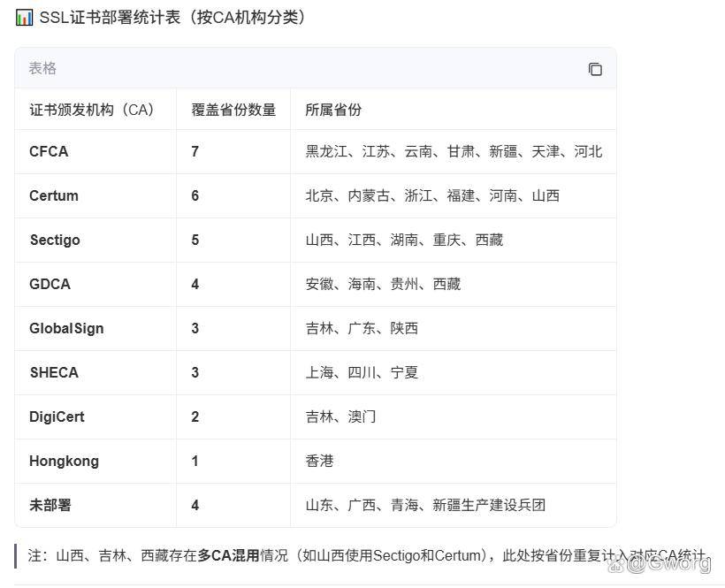Click the bar chart emoji icon
This screenshot has height=588, width=725.
coord(24,18)
